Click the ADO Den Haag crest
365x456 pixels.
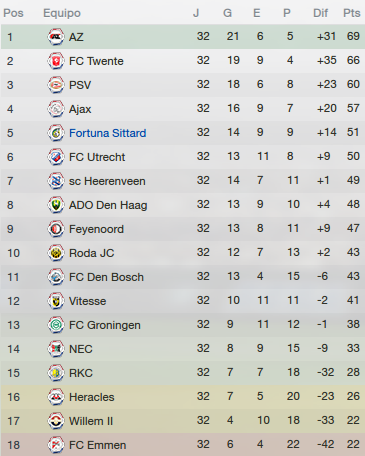[56, 205]
